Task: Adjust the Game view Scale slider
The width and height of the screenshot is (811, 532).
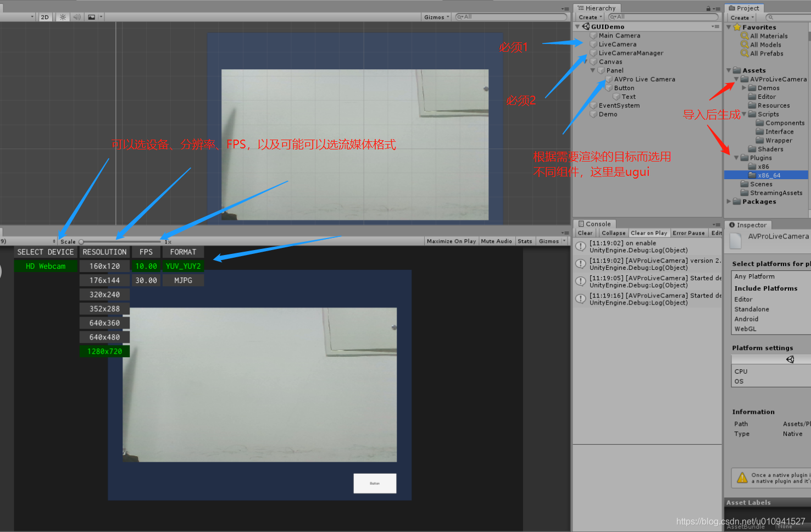Action: pyautogui.click(x=120, y=241)
